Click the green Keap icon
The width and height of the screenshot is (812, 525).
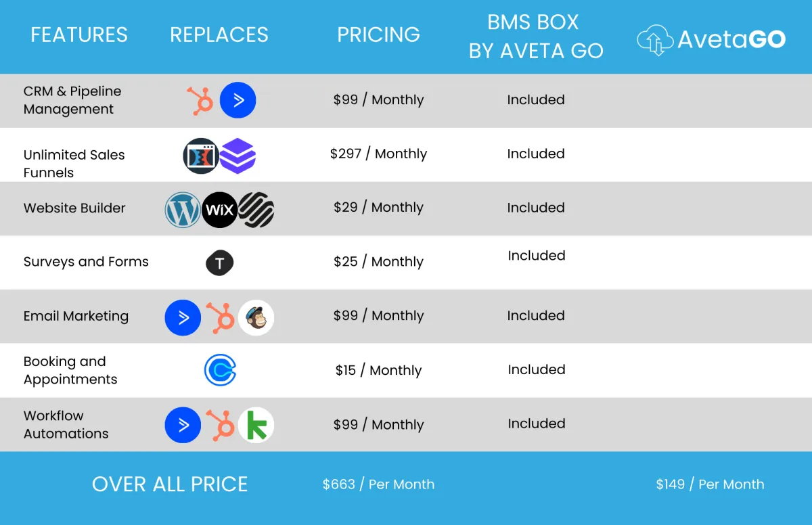[256, 426]
